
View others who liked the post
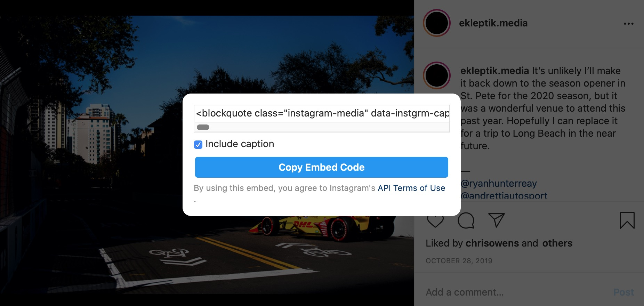pyautogui.click(x=557, y=243)
